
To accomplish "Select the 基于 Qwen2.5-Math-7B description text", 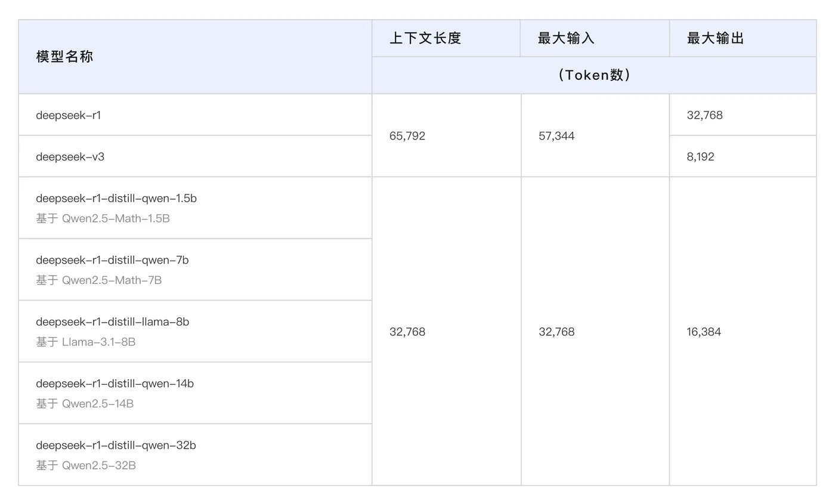I will 99,280.
